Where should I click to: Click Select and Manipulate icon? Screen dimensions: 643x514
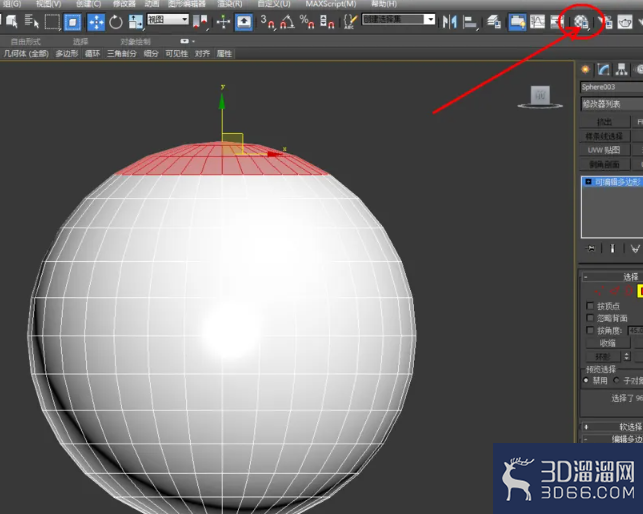[223, 22]
